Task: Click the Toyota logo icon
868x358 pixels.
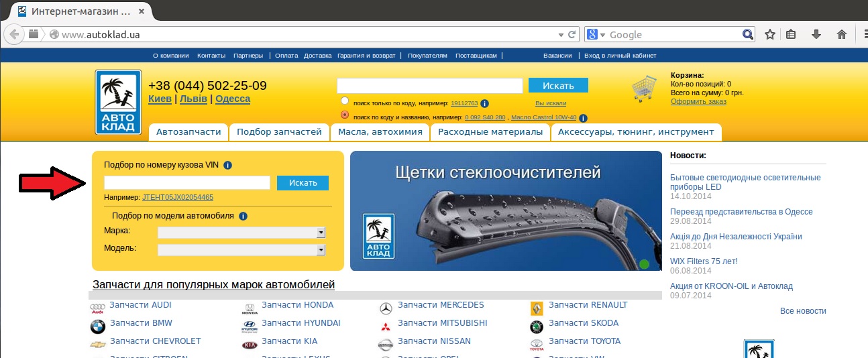Action: pyautogui.click(x=537, y=345)
